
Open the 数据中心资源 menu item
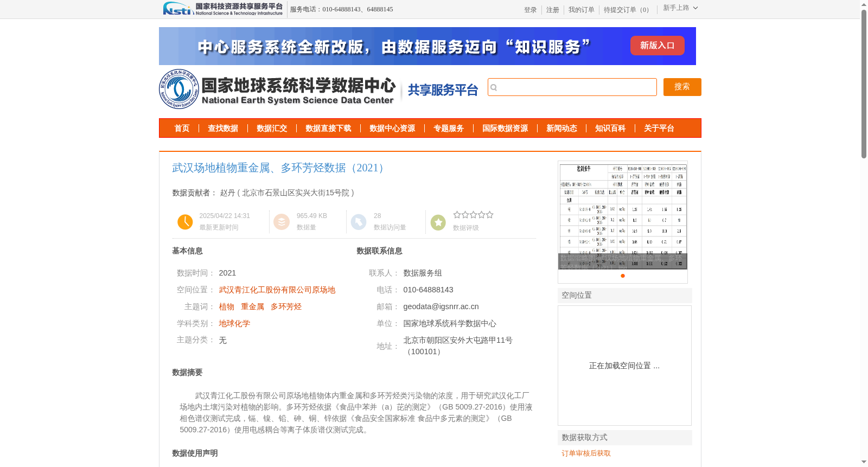point(392,129)
